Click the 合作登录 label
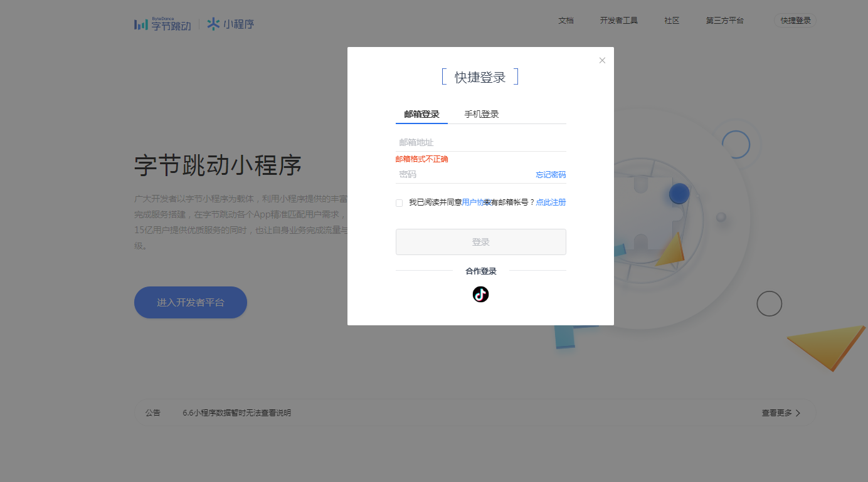Viewport: 868px width, 482px height. click(x=481, y=271)
